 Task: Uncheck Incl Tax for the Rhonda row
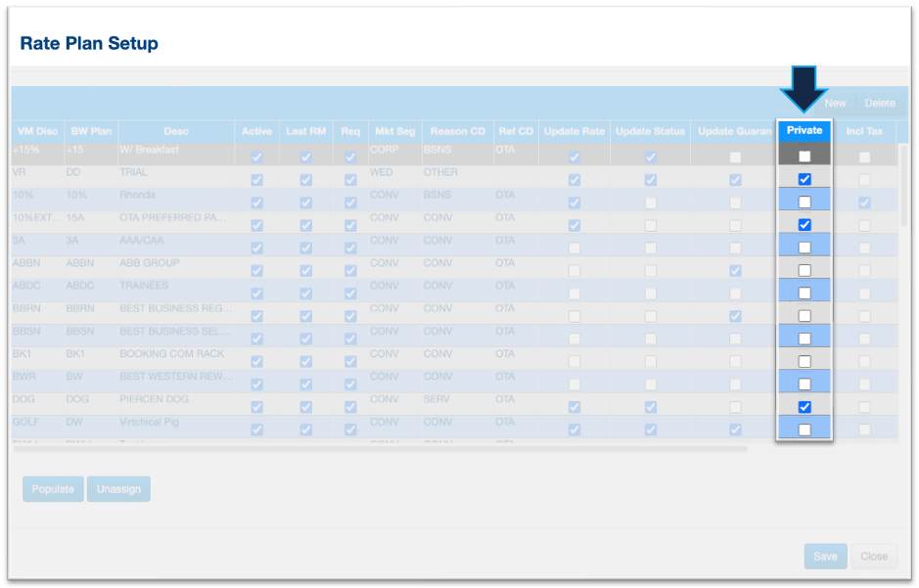[x=864, y=203]
